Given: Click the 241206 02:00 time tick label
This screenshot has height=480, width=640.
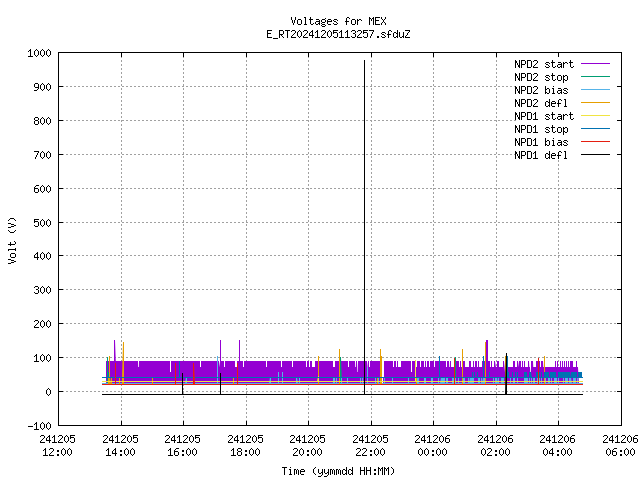Looking at the screenshot, I should point(495,446).
